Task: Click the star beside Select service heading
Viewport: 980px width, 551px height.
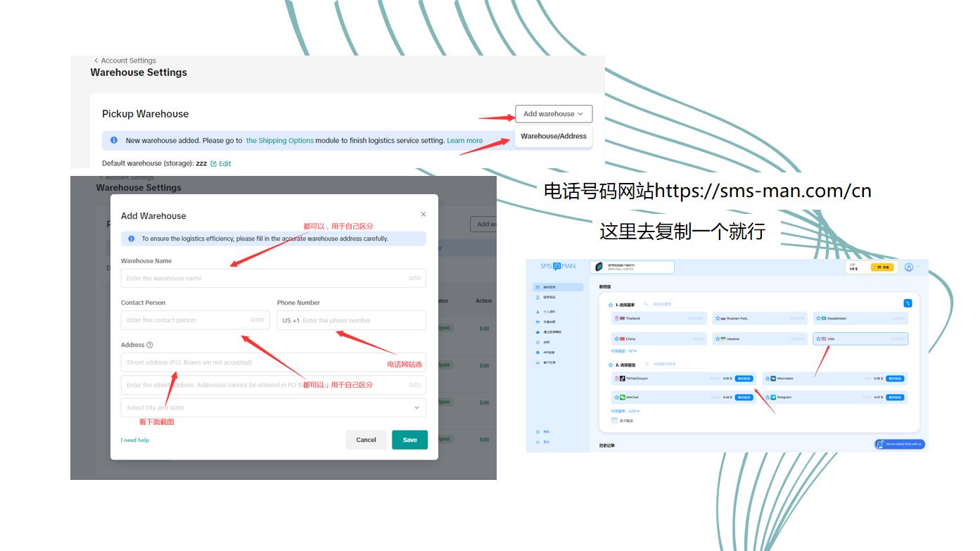Action: [x=611, y=365]
